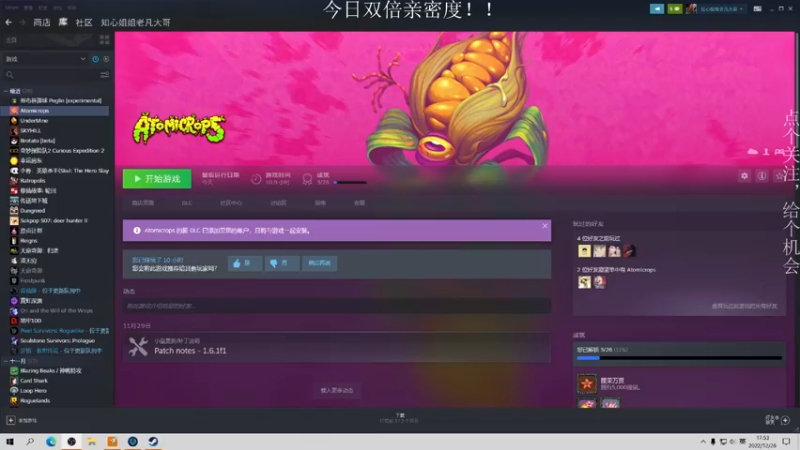Select Card Shark in the library
Viewport: 800px width, 450px height.
[x=34, y=381]
